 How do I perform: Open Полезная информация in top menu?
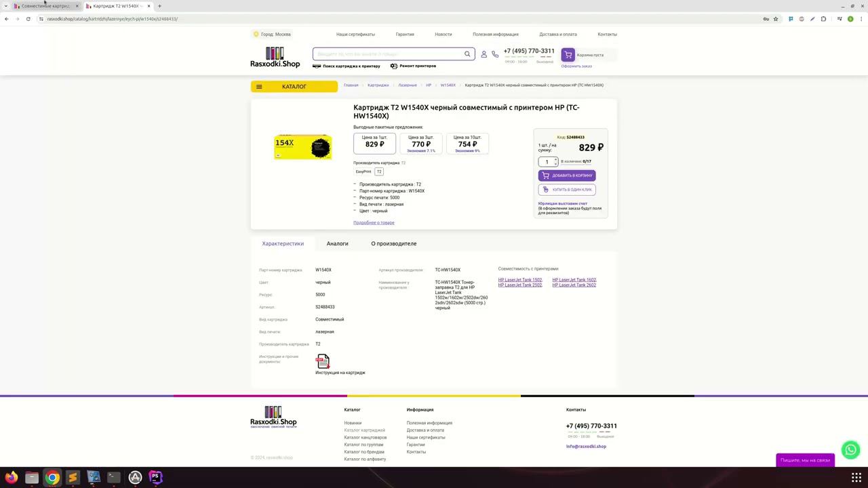pyautogui.click(x=496, y=34)
